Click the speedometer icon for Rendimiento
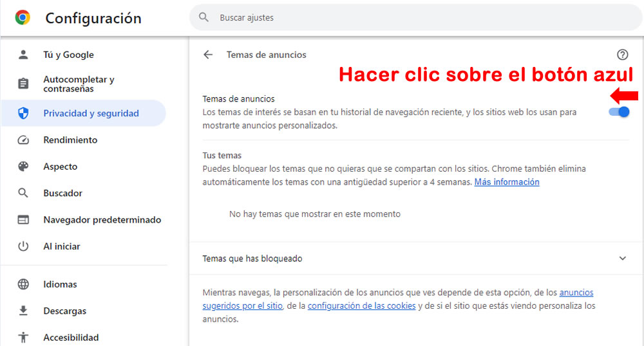 [23, 140]
